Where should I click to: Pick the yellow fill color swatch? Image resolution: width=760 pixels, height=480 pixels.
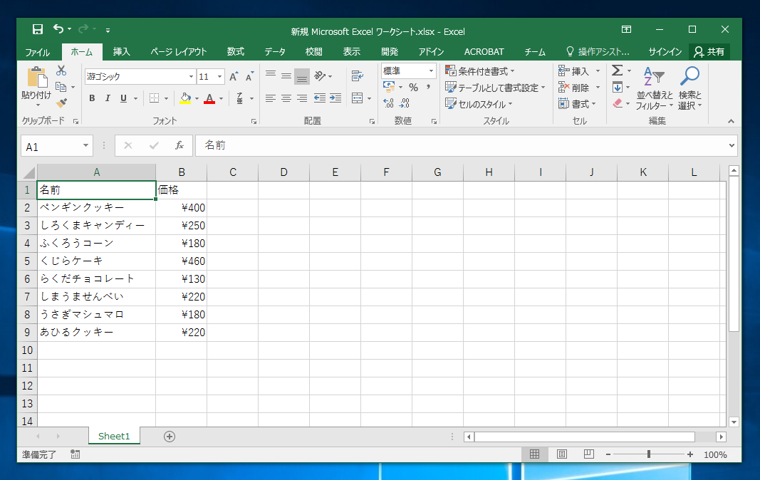pos(185,98)
